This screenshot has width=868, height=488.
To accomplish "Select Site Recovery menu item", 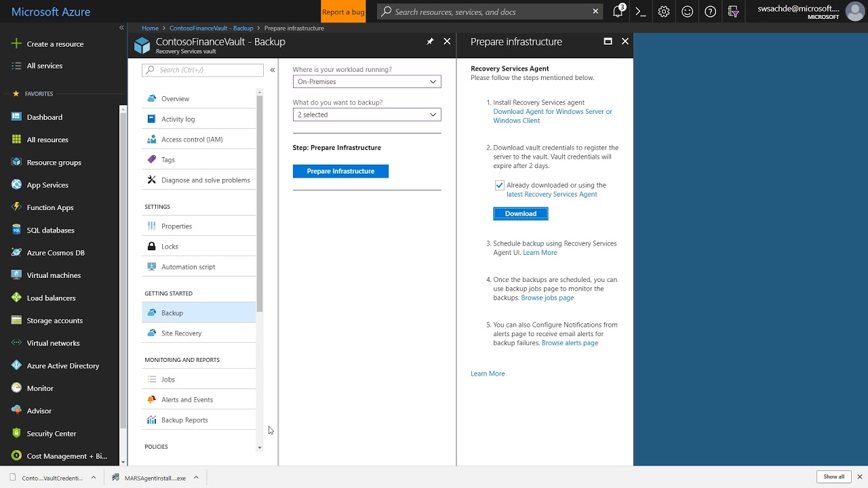I will 199,333.
